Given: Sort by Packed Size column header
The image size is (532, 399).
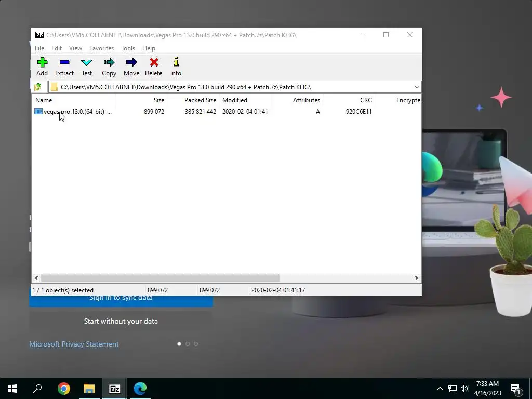Looking at the screenshot, I should point(193,100).
